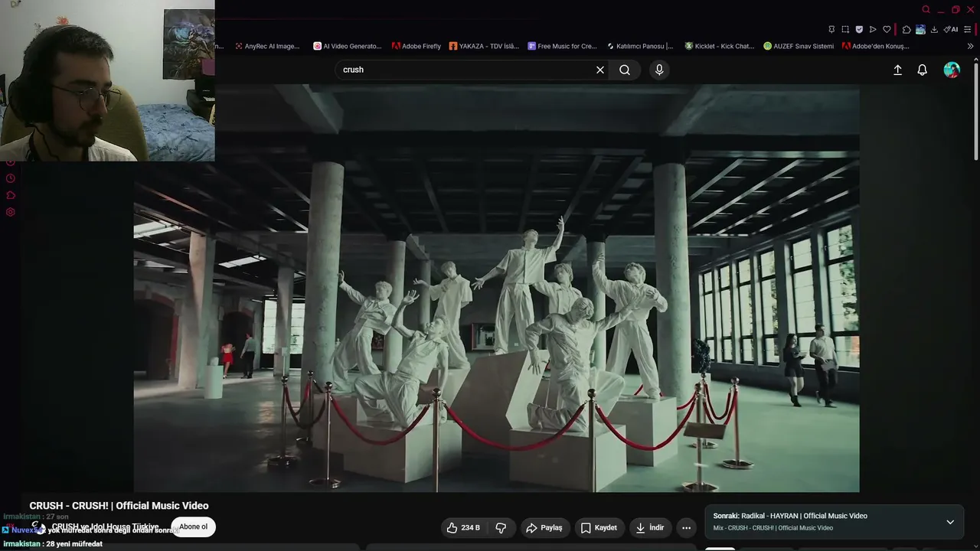980x551 pixels.
Task: Open the browser downloads icon
Action: tap(934, 30)
